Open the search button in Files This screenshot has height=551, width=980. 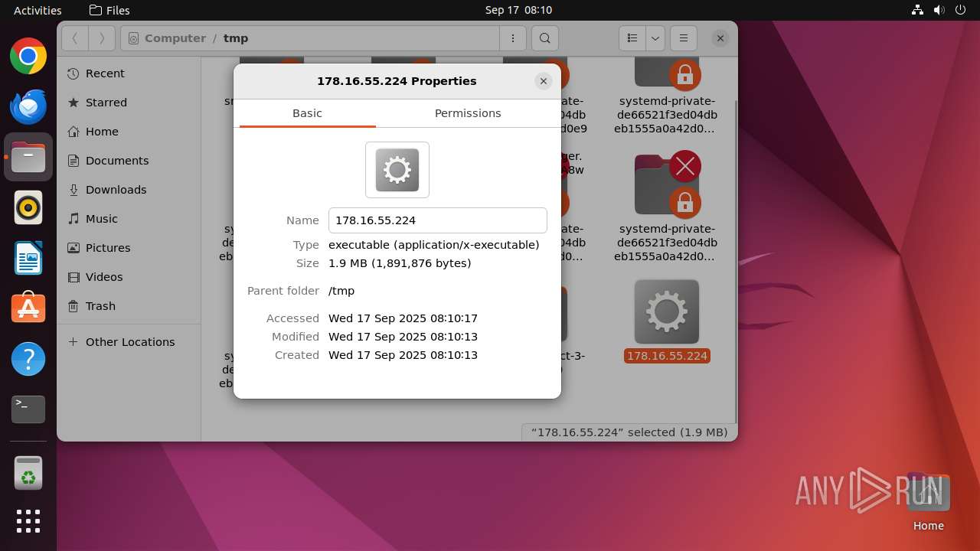tap(544, 38)
